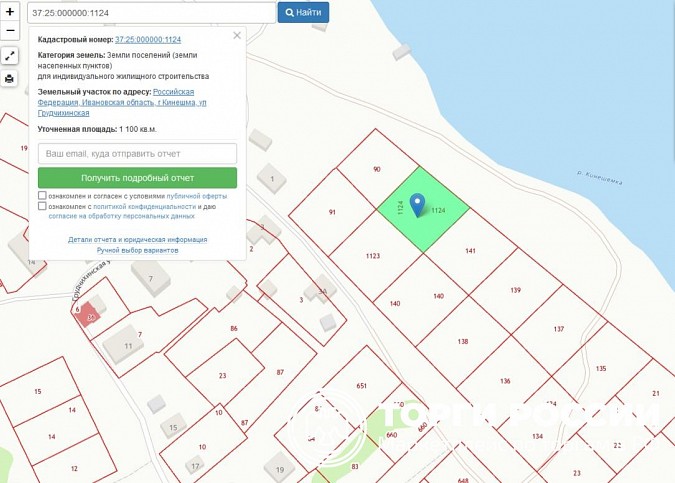Check the privacy policy consent checkbox
Image resolution: width=675 pixels, height=483 pixels.
(42, 206)
